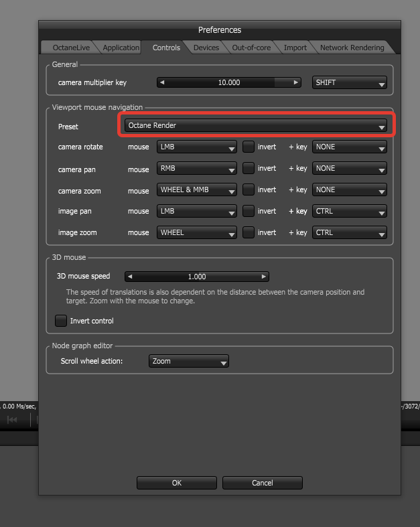Screen dimensions: 420x527
Task: Open the Octane Render preset dropdown
Action: pyautogui.click(x=256, y=125)
